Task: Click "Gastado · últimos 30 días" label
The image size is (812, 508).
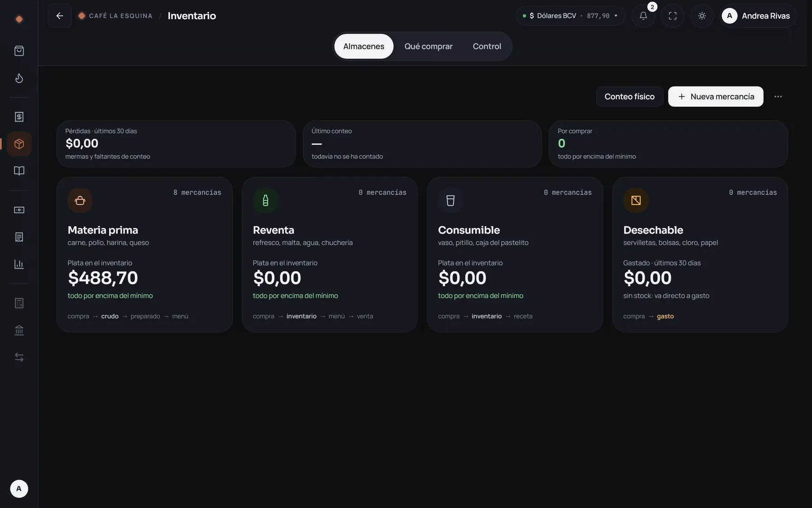Action: [662, 263]
